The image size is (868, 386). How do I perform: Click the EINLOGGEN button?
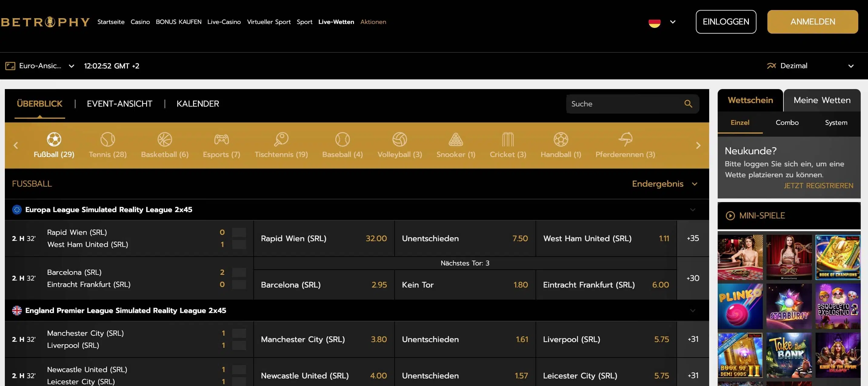(726, 22)
